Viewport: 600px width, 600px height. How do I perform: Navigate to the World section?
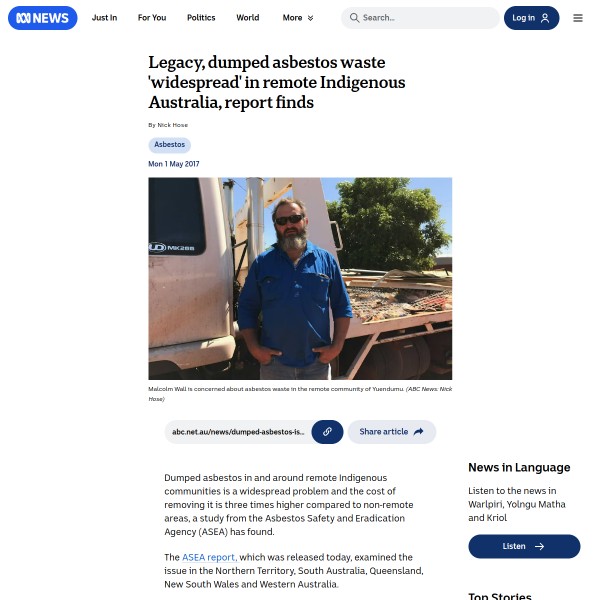pos(248,18)
